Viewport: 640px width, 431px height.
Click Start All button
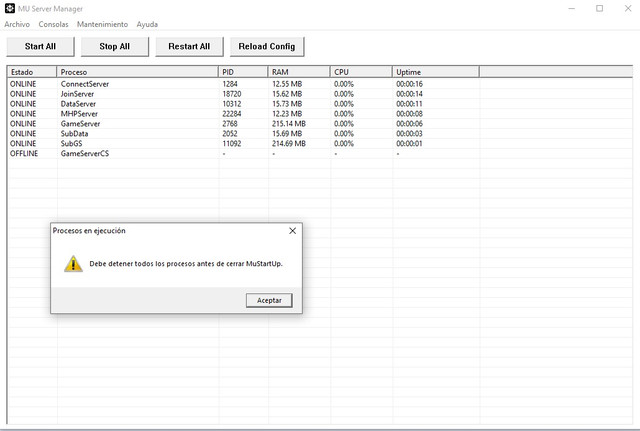[40, 47]
